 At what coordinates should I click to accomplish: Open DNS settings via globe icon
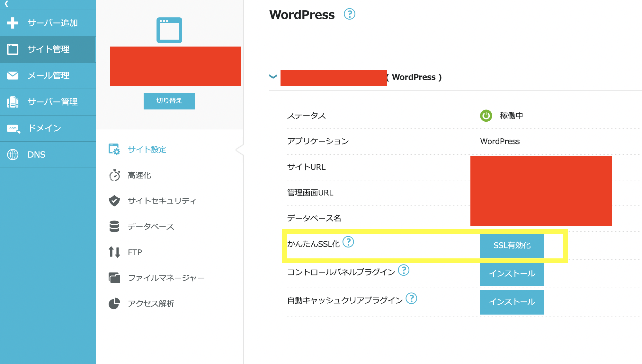[x=13, y=154]
